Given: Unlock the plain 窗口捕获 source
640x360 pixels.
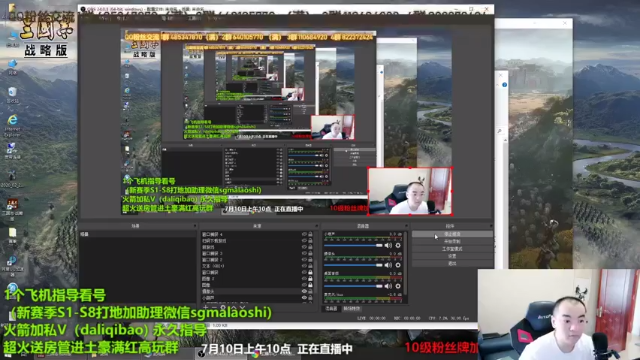Looking at the screenshot, I should 311,272.
